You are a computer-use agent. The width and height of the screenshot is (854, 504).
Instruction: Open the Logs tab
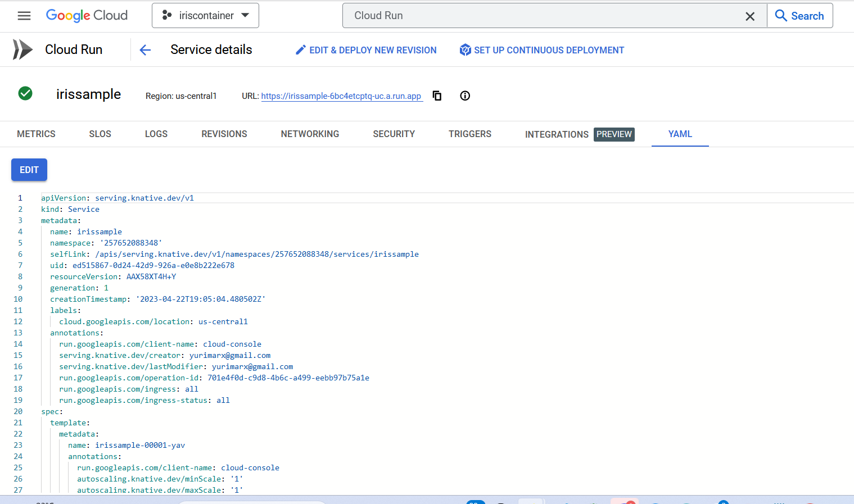[156, 134]
